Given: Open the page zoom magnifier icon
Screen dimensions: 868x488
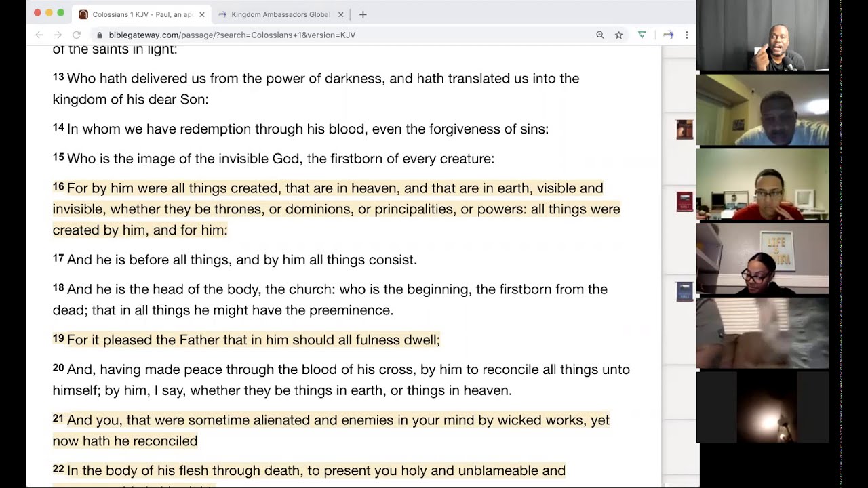Looking at the screenshot, I should [x=600, y=35].
